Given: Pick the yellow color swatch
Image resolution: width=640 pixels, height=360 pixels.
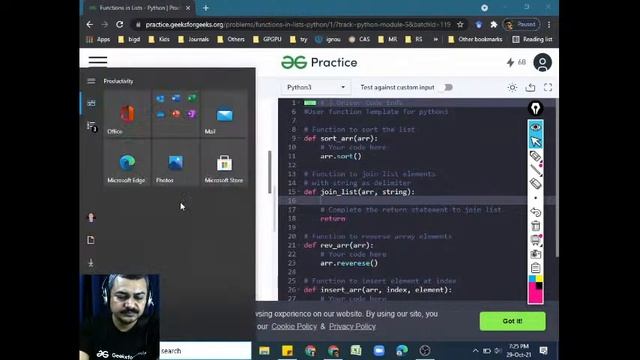Looking at the screenshot, I should [539, 279].
